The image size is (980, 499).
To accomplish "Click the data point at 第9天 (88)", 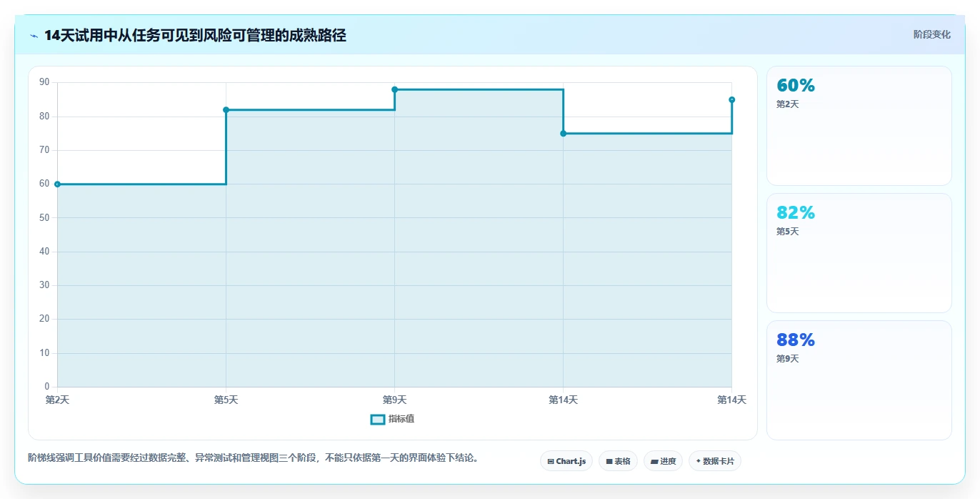I will click(394, 89).
